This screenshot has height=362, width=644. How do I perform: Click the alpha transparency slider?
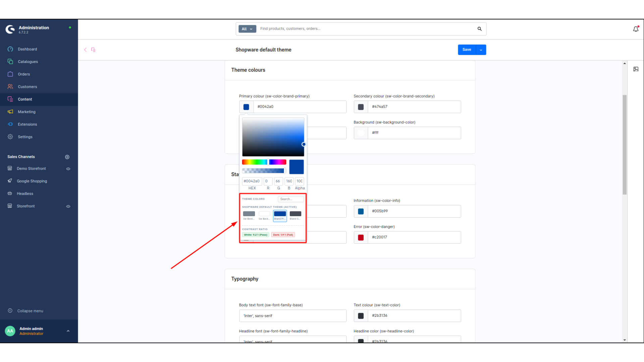coord(264,171)
